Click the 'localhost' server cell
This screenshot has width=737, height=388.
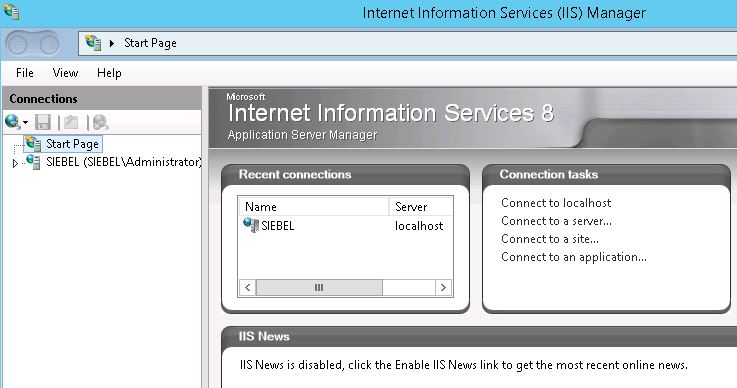419,226
